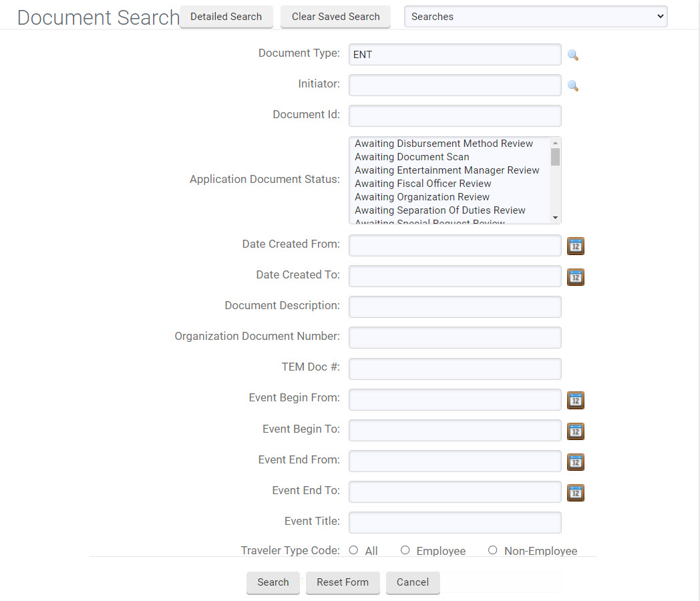Select the All traveler type radio
This screenshot has height=601, width=700.
point(353,550)
